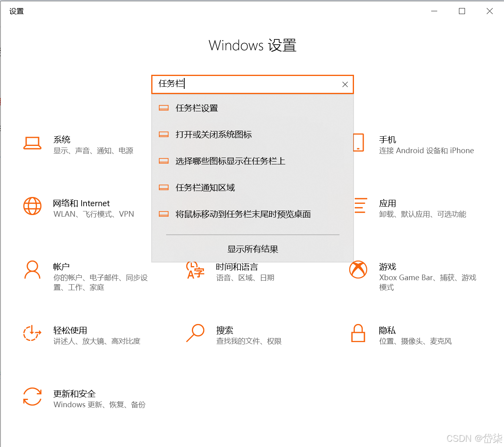Open the 系统 settings category title

[62, 139]
